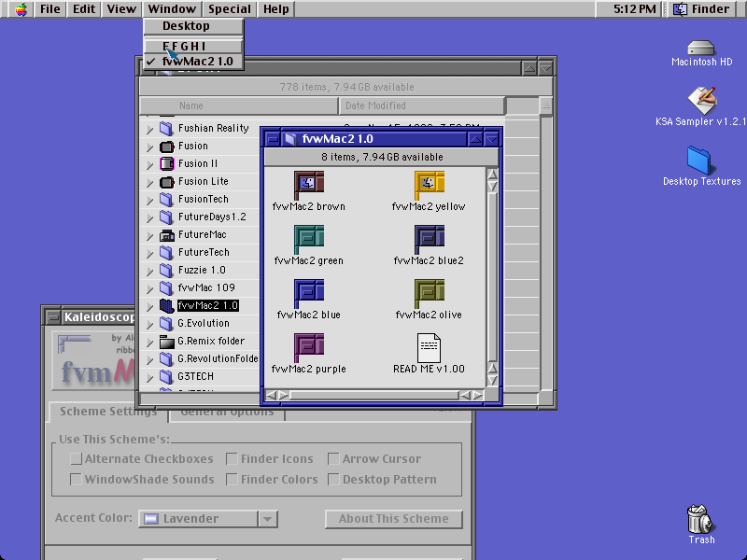Image resolution: width=747 pixels, height=560 pixels.
Task: Expand the fvwMac 109 disclosure triangle
Action: point(149,288)
